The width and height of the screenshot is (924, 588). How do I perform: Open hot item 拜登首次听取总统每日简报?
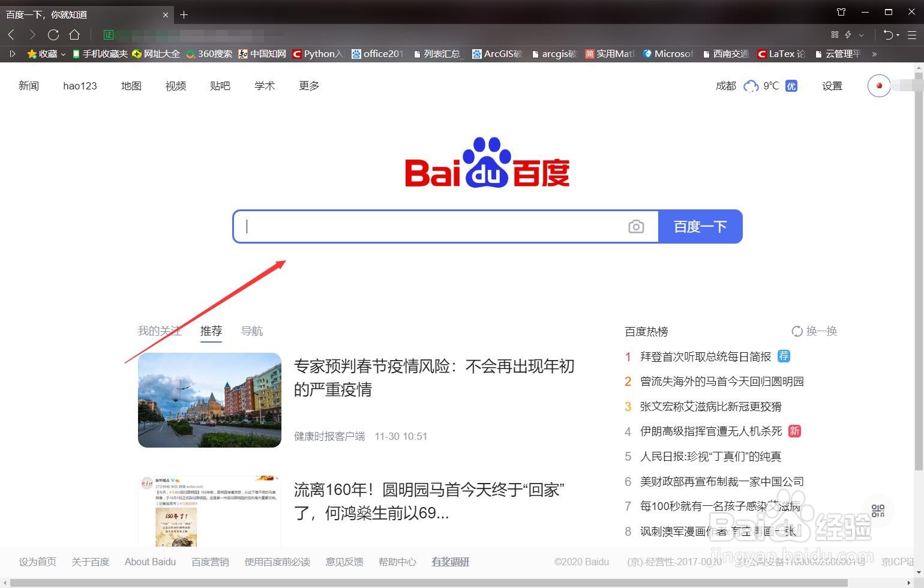pos(706,356)
